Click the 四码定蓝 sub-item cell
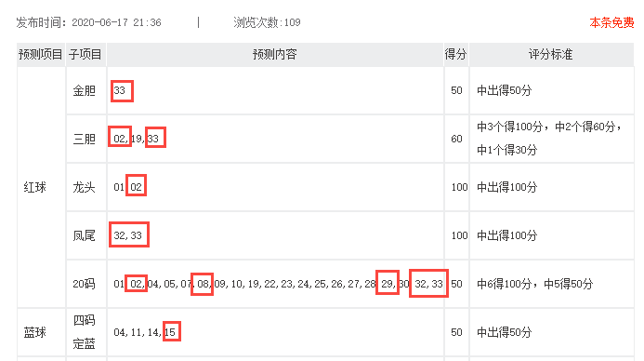The image size is (644, 361). pyautogui.click(x=85, y=332)
